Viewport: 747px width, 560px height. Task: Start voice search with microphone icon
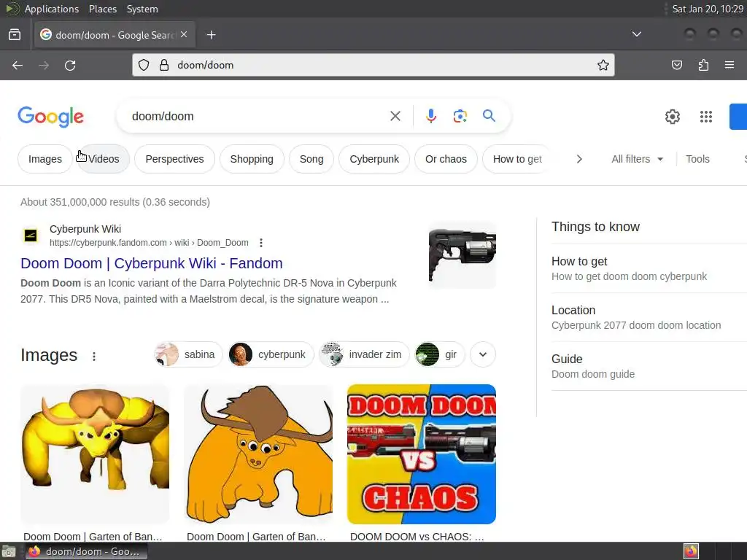click(x=430, y=116)
